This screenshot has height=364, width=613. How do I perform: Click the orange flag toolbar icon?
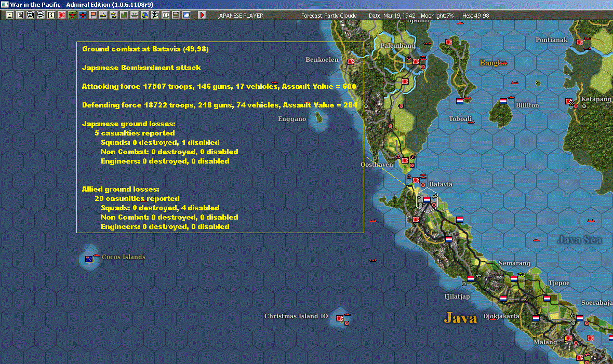point(92,15)
